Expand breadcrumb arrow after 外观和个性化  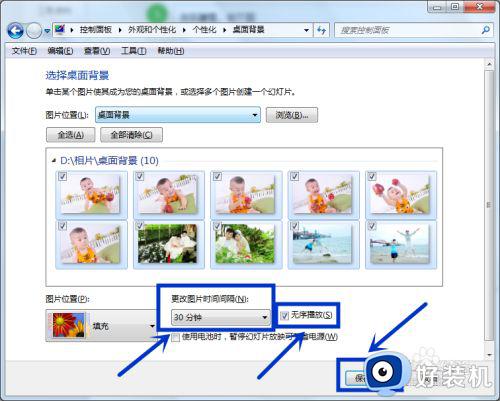[x=184, y=30]
